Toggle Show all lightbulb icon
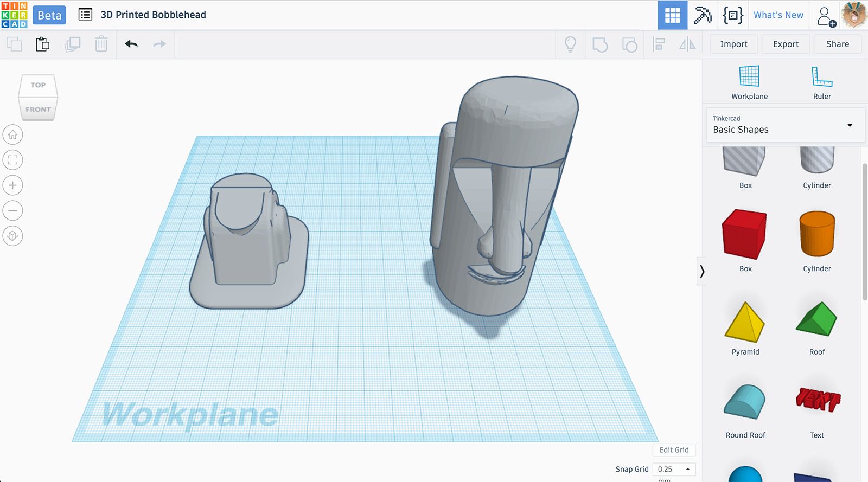Image resolution: width=868 pixels, height=482 pixels. coord(570,44)
